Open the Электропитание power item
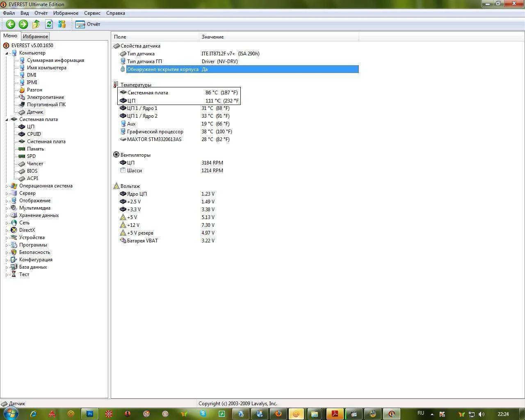Viewport: 525px width, 420px height. pyautogui.click(x=46, y=97)
